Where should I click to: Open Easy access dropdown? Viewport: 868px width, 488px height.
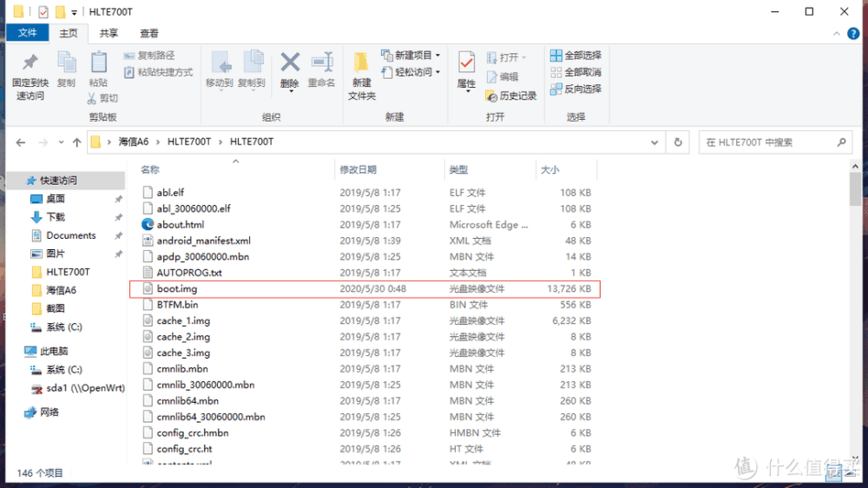411,72
